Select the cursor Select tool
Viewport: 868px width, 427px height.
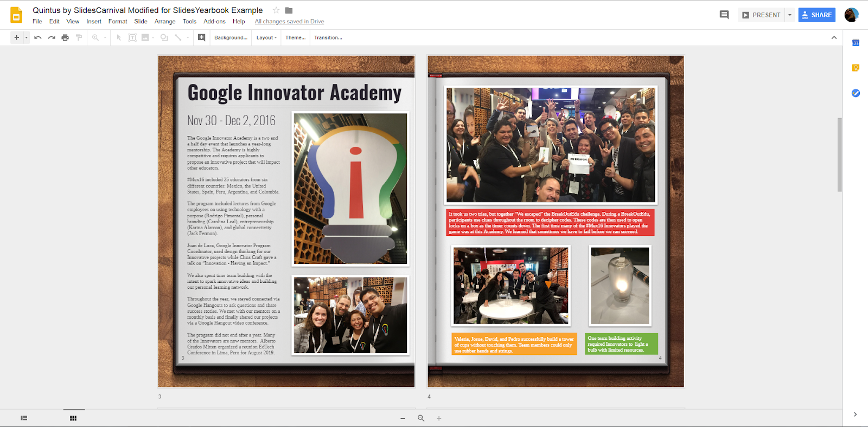click(x=119, y=37)
